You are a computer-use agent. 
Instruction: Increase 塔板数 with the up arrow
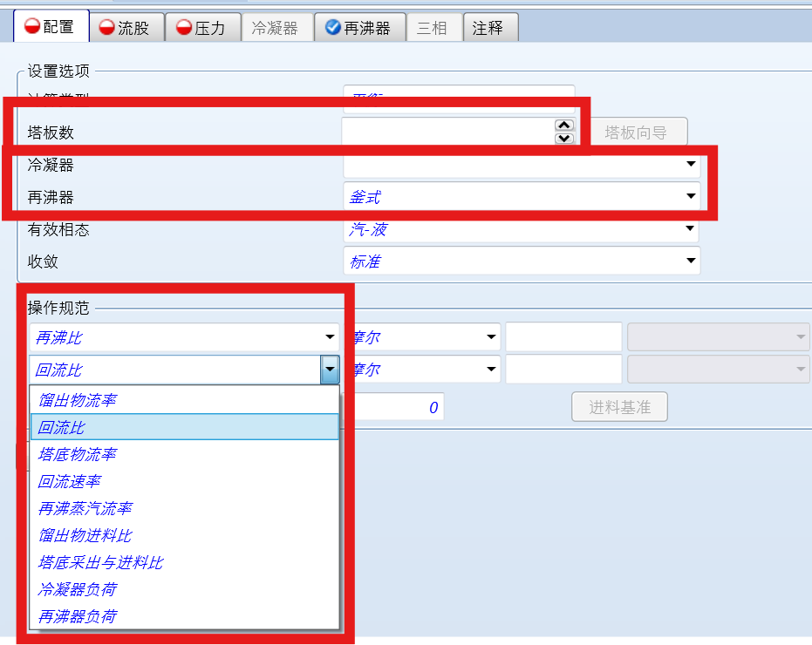pos(564,126)
